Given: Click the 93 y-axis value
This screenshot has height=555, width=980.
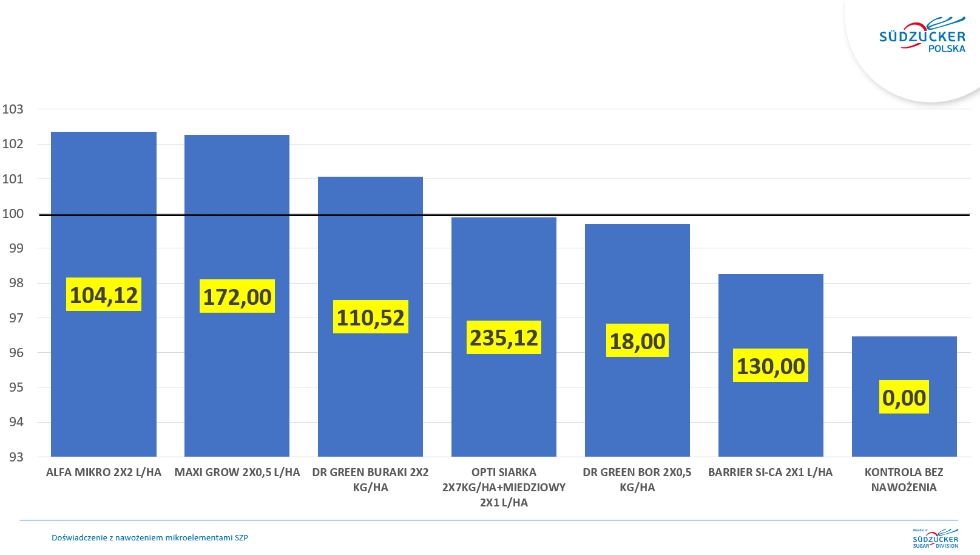Looking at the screenshot, I should click(16, 457).
